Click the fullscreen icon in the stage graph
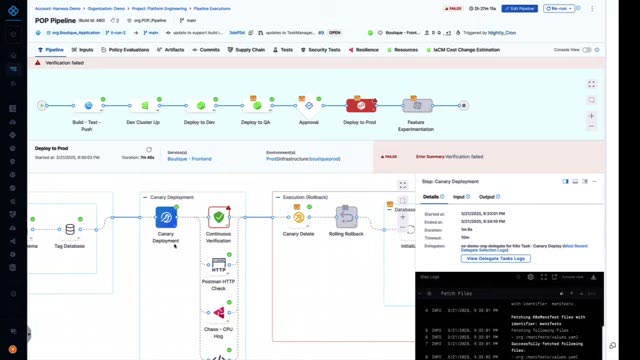 pos(591,84)
